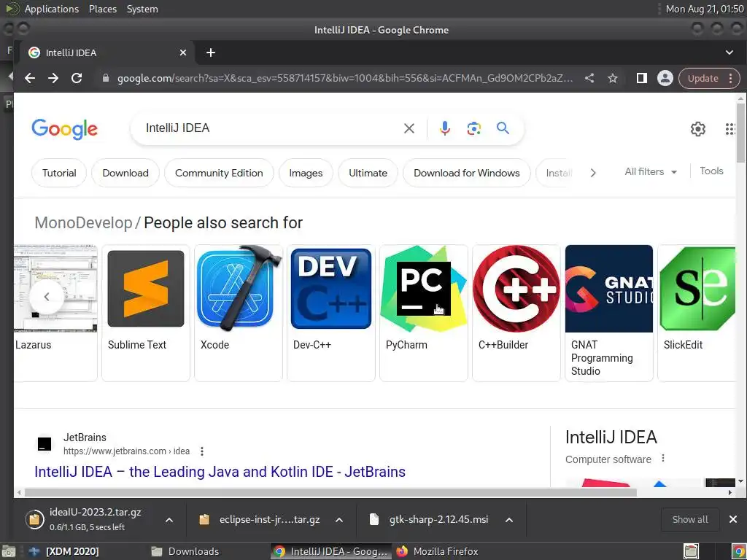Open the Dev-C++ card
Screen dimensions: 747x560
point(330,313)
